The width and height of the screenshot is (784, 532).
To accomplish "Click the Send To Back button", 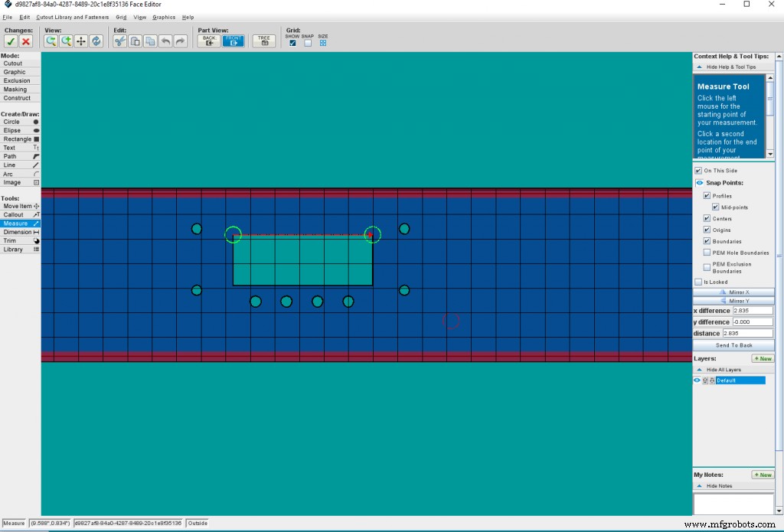I will click(x=733, y=345).
